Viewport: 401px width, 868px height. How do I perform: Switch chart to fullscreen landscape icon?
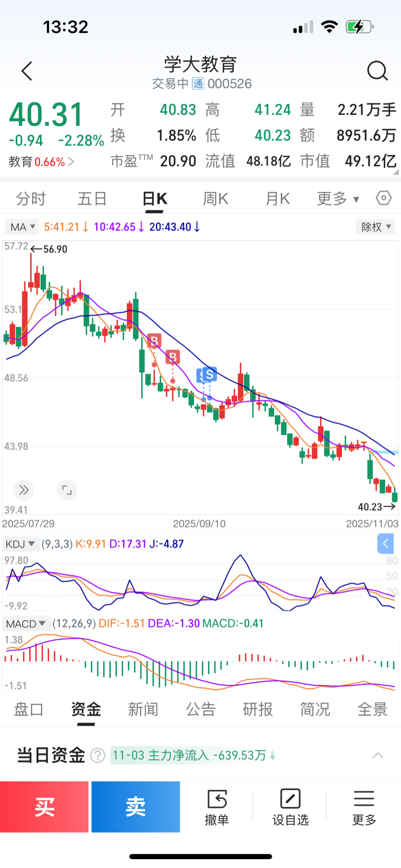coord(67,490)
